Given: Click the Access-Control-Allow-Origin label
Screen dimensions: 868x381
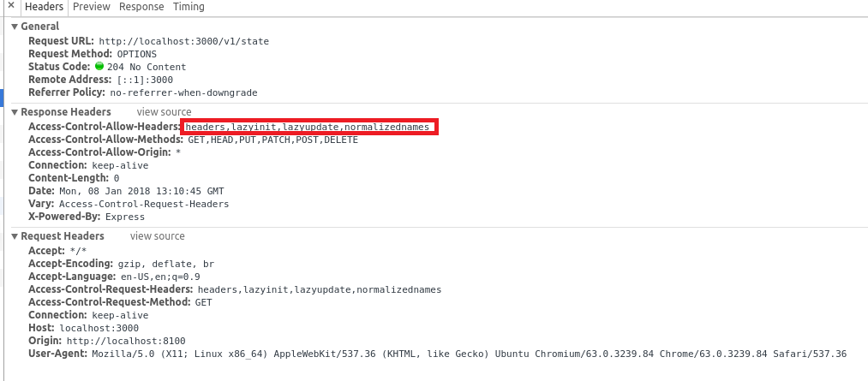Looking at the screenshot, I should click(100, 152).
